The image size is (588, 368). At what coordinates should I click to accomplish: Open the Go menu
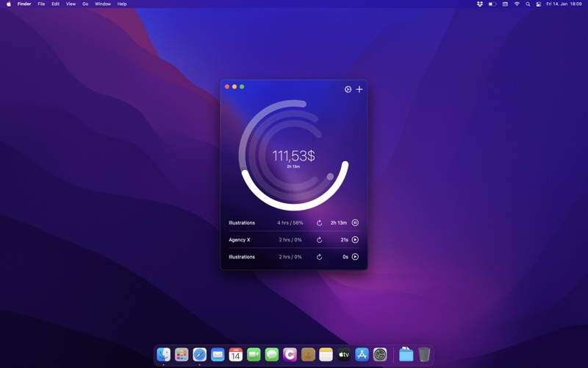click(85, 4)
